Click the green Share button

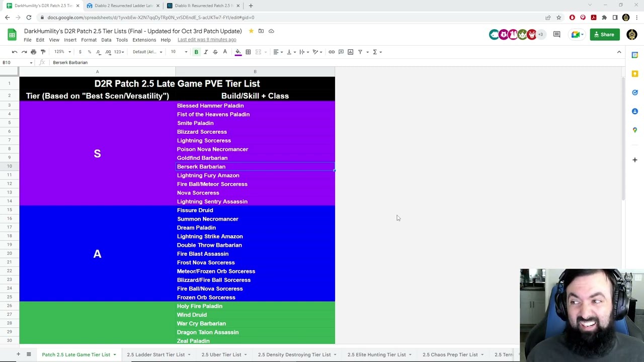(x=605, y=35)
